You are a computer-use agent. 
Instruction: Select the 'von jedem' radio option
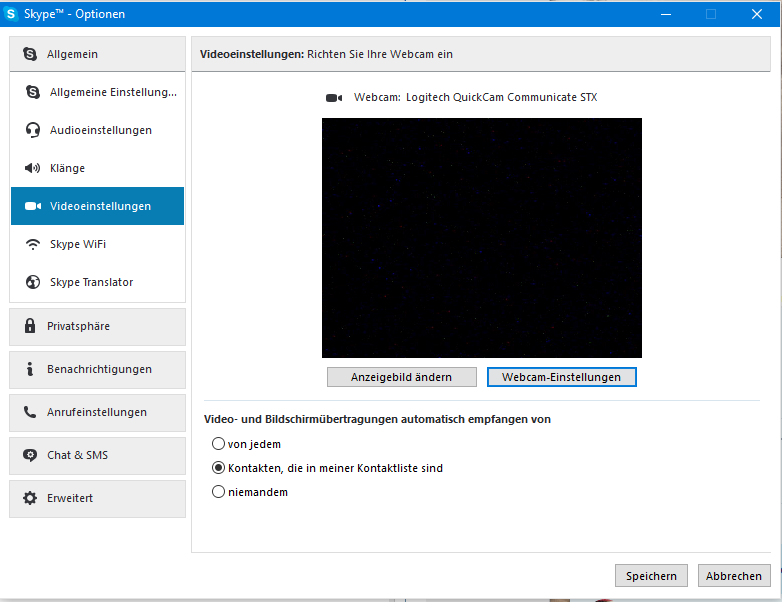[x=218, y=443]
